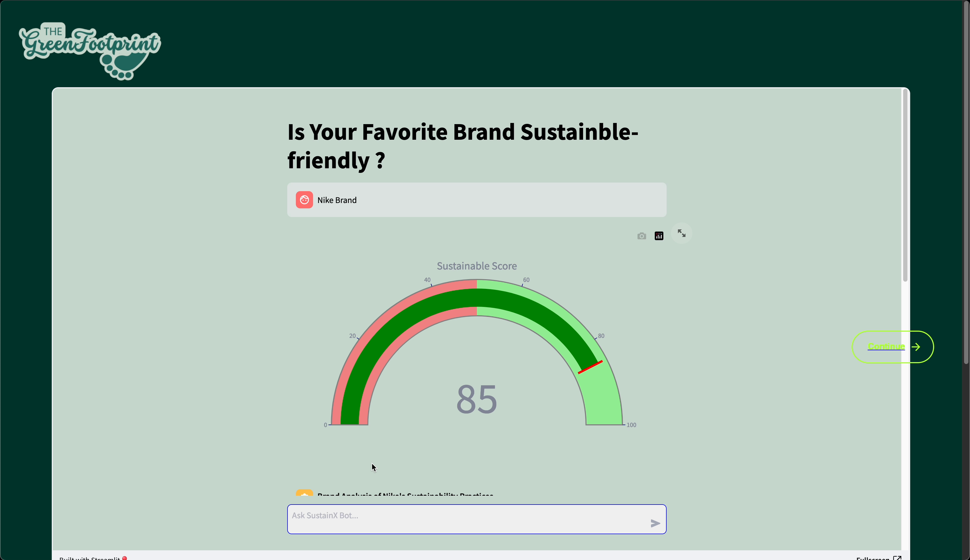Screen dimensions: 970x560
Task: Click the Continue link
Action: click(886, 346)
